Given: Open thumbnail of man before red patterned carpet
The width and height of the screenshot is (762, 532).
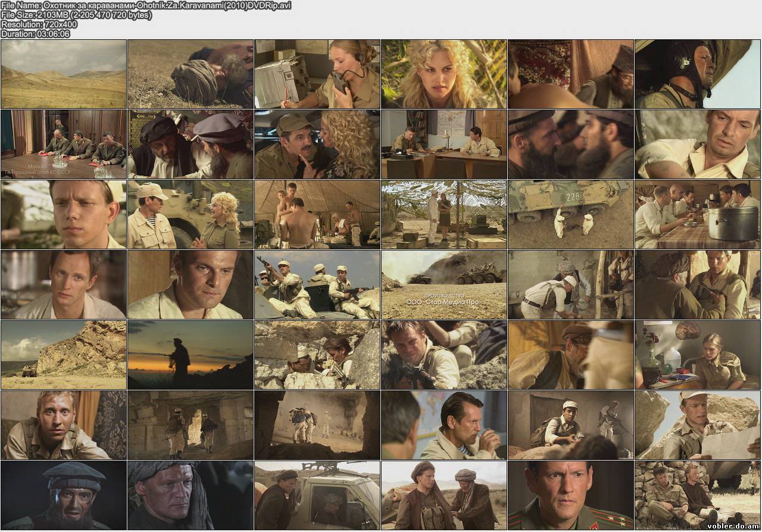Looking at the screenshot, I should point(571,74).
